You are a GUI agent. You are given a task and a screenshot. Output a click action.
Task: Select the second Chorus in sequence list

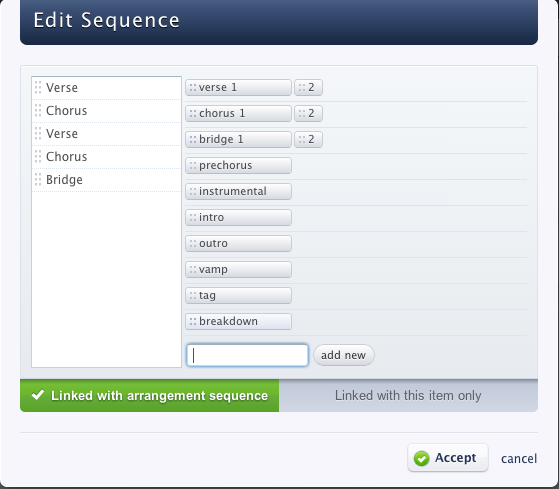click(x=107, y=157)
